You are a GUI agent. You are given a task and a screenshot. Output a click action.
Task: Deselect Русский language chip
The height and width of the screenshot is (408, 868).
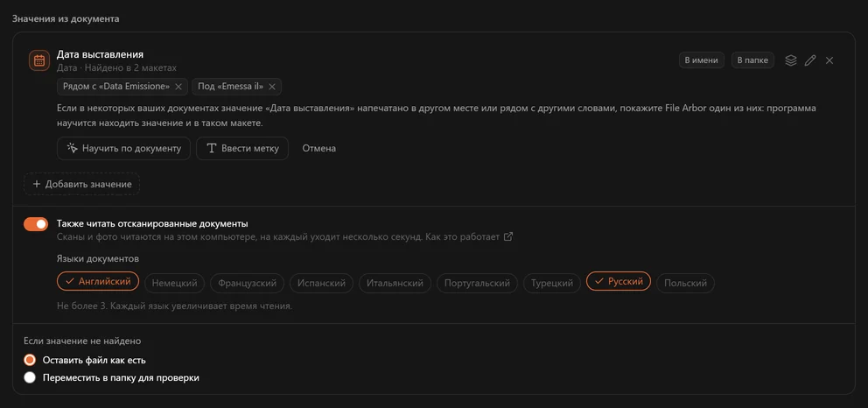point(619,282)
